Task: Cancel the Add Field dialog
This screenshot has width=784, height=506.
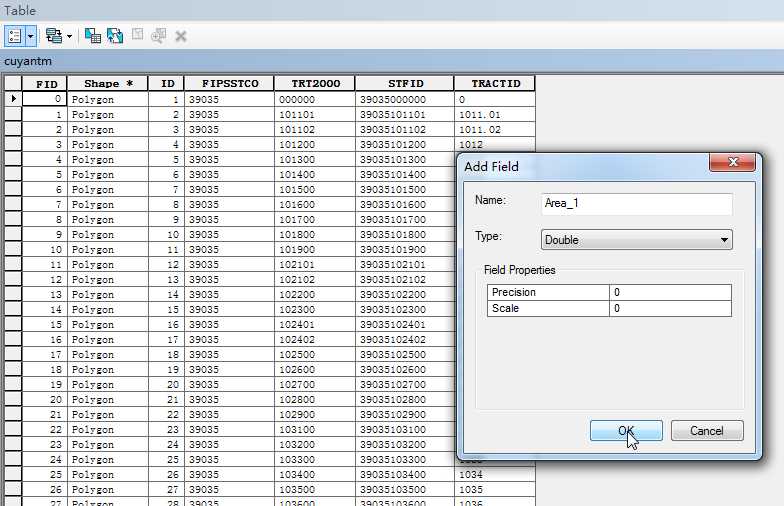Action: pyautogui.click(x=706, y=430)
